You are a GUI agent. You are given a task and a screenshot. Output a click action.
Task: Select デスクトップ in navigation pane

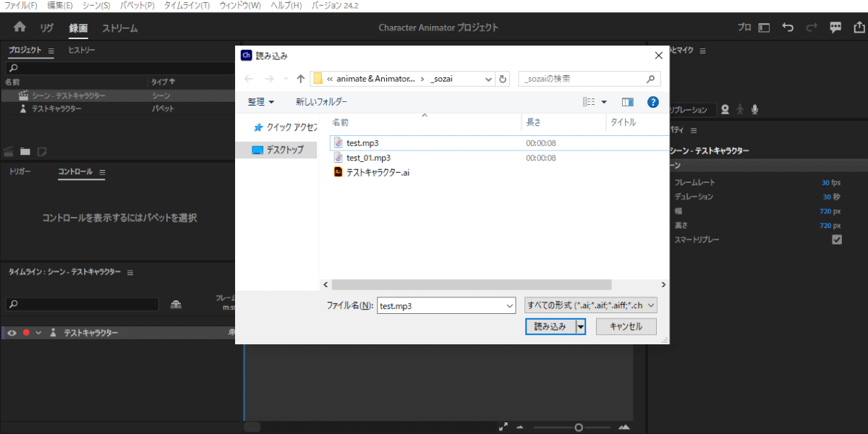(277, 150)
